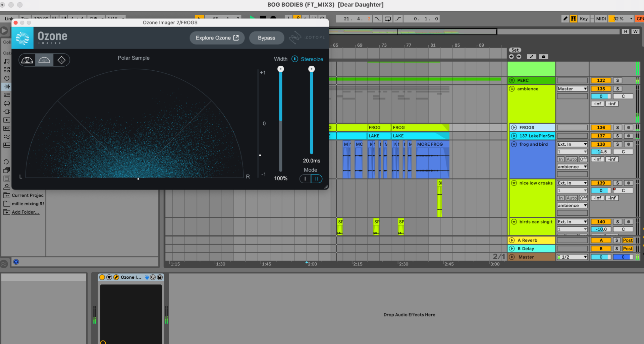Open the Ext. In dropdown on nice low croaks
Image resolution: width=644 pixels, height=344 pixels.
click(x=572, y=183)
